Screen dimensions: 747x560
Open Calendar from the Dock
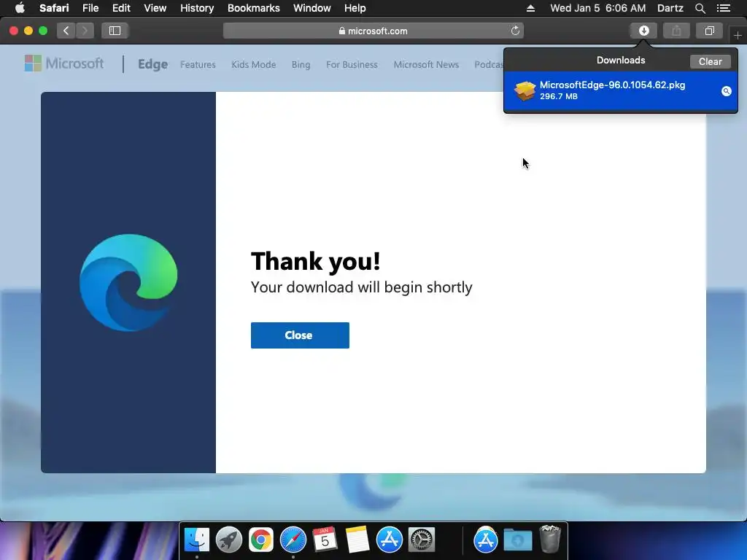click(325, 540)
